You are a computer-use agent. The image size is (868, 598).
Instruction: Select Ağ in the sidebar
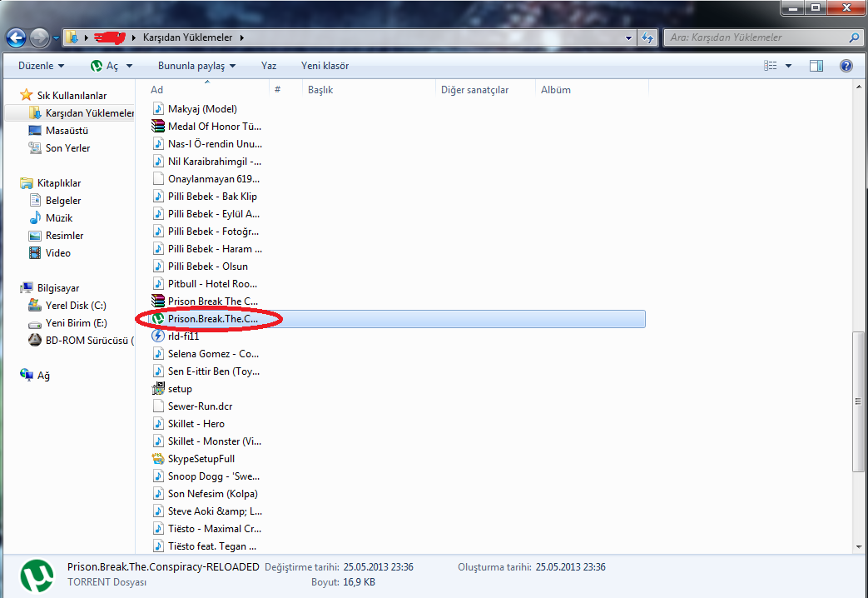tap(35, 375)
